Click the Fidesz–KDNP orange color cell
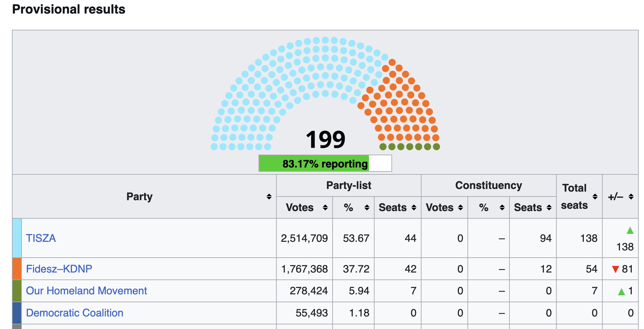The height and width of the screenshot is (329, 644). (17, 269)
